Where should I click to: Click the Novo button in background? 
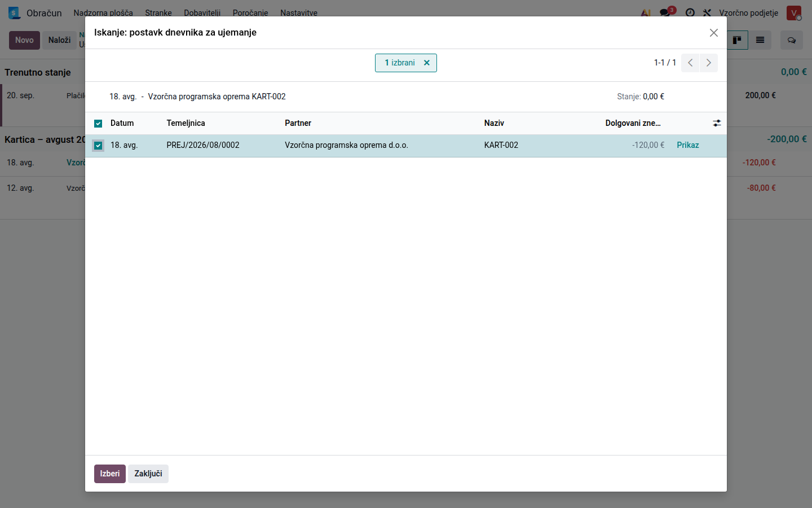coord(24,40)
